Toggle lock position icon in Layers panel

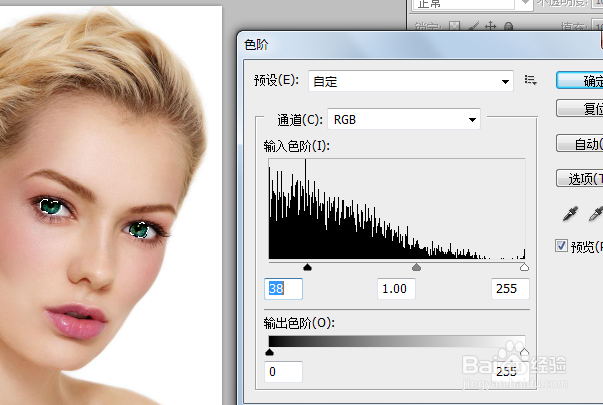point(490,27)
